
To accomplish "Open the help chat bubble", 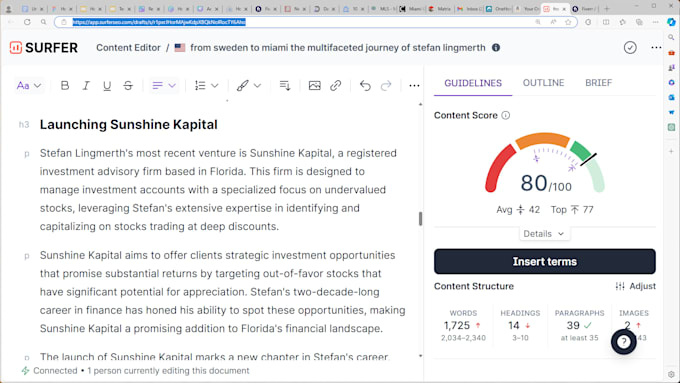I will click(624, 342).
